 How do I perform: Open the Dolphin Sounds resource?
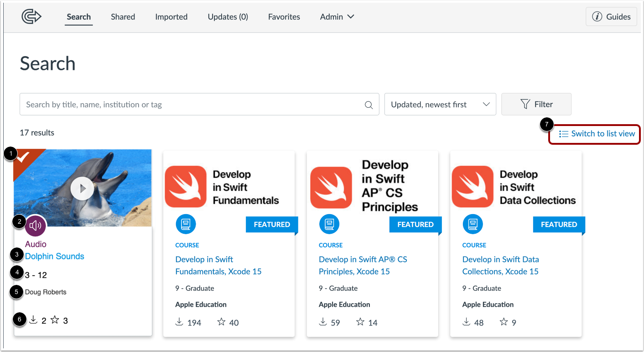(x=54, y=256)
